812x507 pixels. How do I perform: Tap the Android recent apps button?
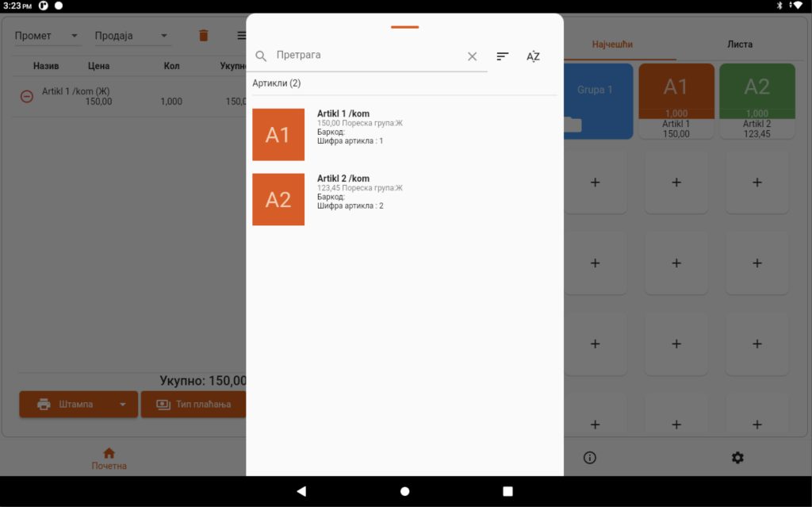[507, 491]
